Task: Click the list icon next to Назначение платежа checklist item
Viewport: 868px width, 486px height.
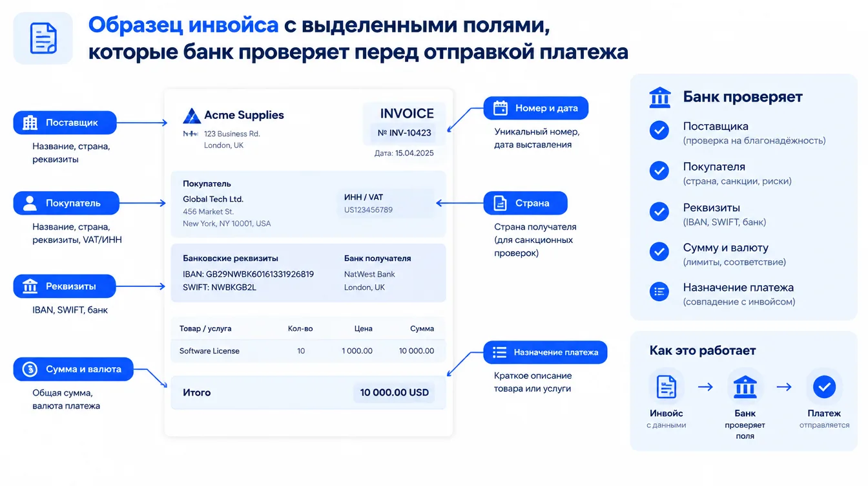Action: point(659,291)
